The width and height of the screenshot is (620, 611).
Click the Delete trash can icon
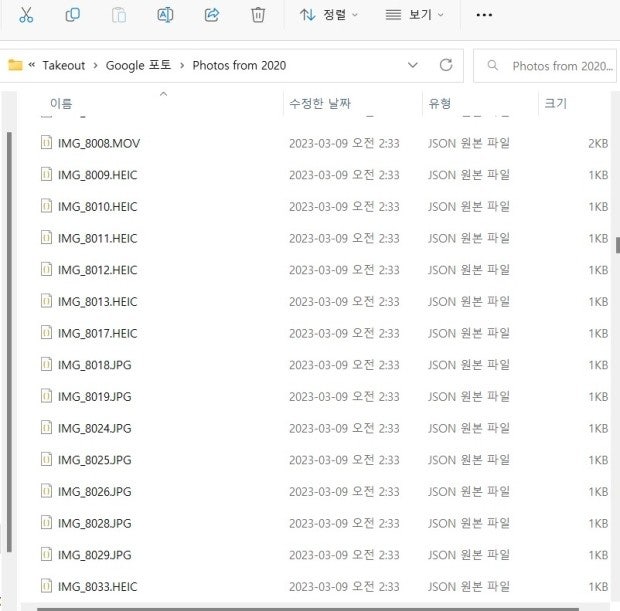point(258,15)
